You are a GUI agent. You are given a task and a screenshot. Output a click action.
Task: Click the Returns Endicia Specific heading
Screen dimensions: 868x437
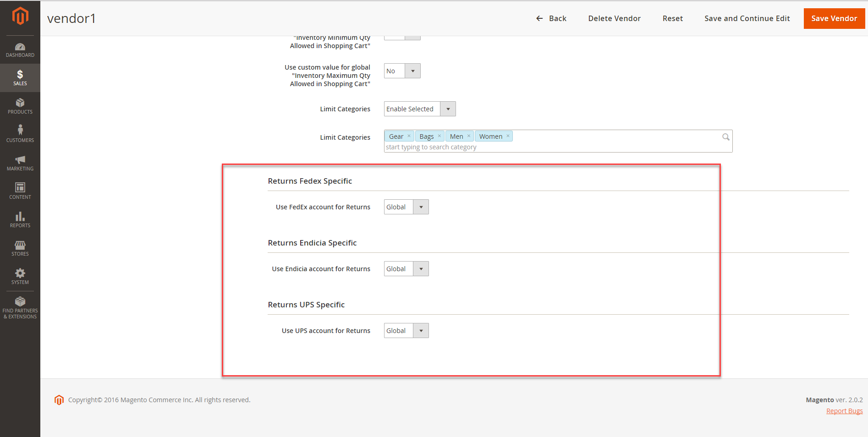pyautogui.click(x=312, y=243)
